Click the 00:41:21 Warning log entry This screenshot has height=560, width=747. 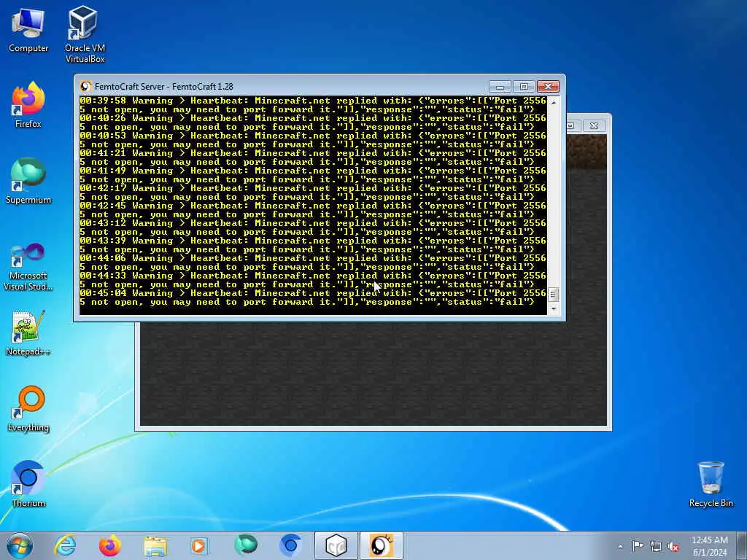tap(313, 157)
